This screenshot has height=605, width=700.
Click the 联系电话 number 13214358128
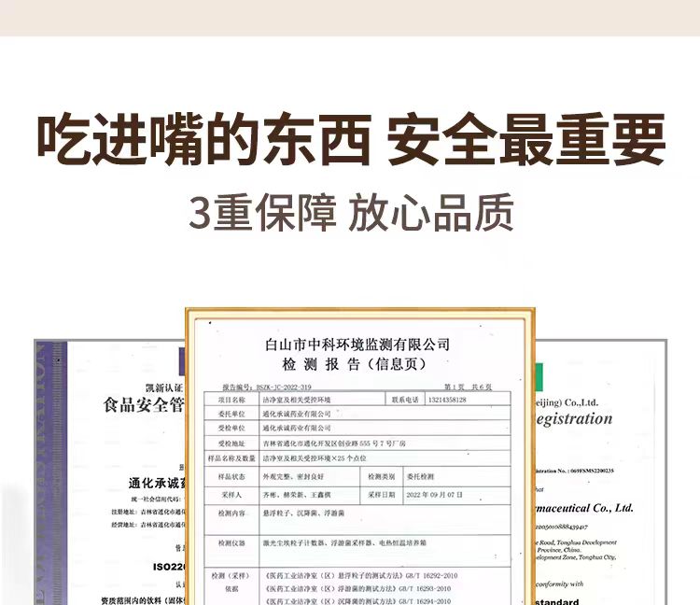[x=447, y=400]
